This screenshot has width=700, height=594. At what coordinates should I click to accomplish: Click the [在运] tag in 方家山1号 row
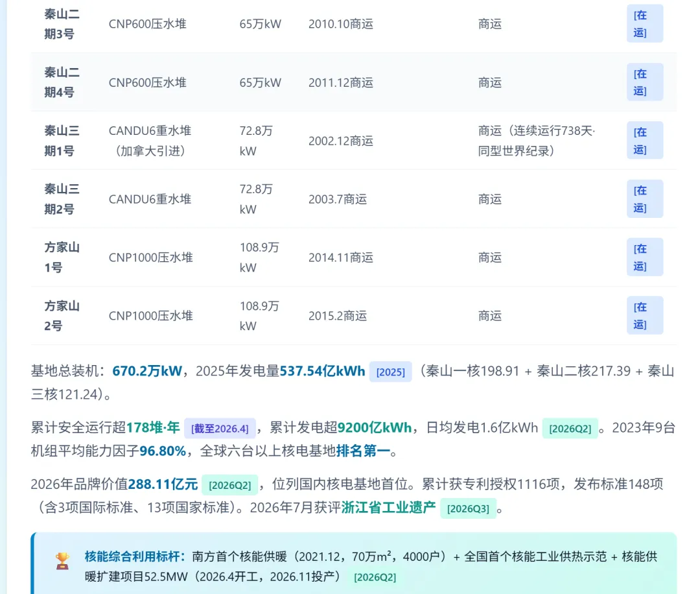point(645,257)
